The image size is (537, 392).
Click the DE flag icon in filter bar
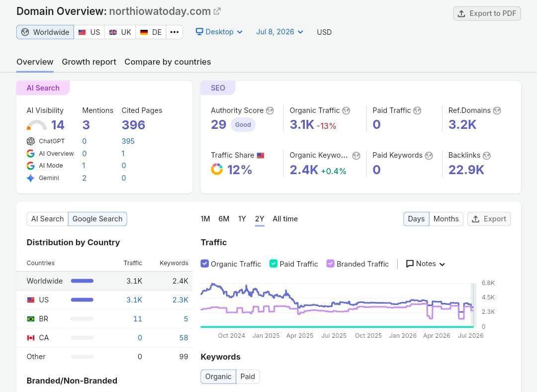[x=144, y=32]
